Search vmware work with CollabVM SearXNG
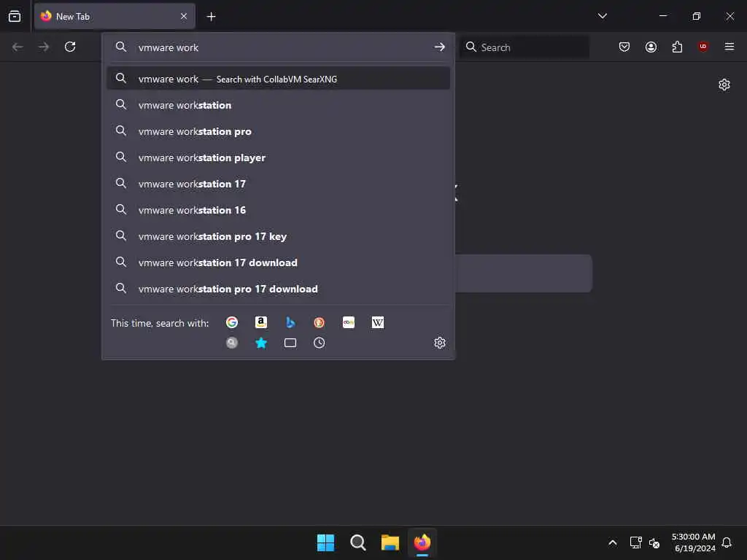This screenshot has width=747, height=560. [x=278, y=79]
